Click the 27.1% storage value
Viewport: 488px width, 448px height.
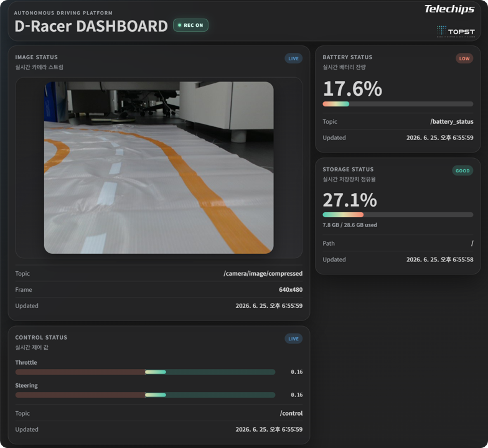pyautogui.click(x=350, y=200)
